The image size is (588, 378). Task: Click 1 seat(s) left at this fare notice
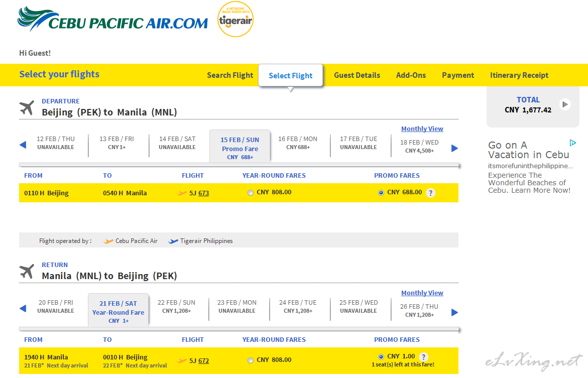pyautogui.click(x=403, y=364)
